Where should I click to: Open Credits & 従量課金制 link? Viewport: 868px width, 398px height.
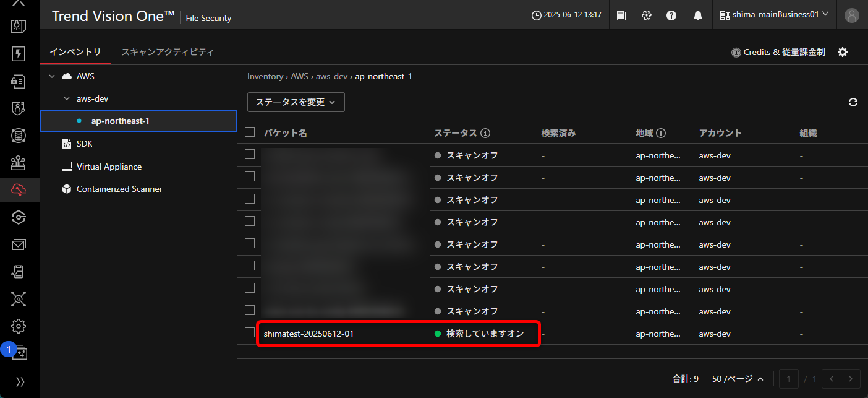click(x=778, y=52)
